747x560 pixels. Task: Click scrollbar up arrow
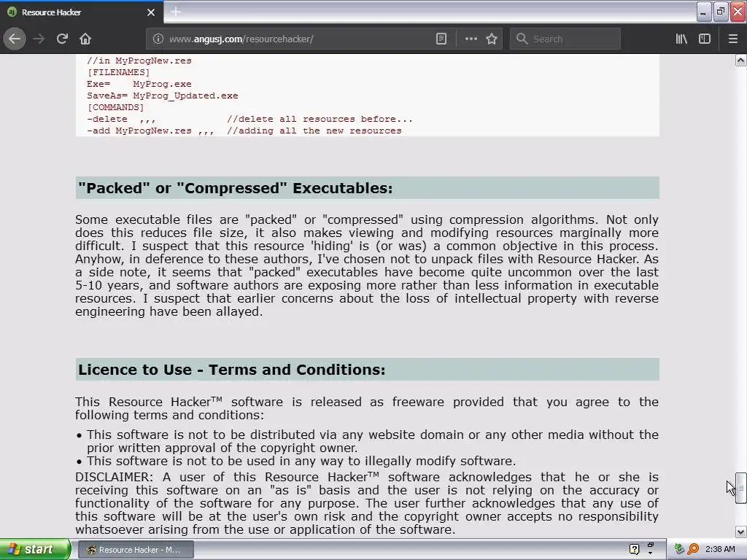[740, 60]
